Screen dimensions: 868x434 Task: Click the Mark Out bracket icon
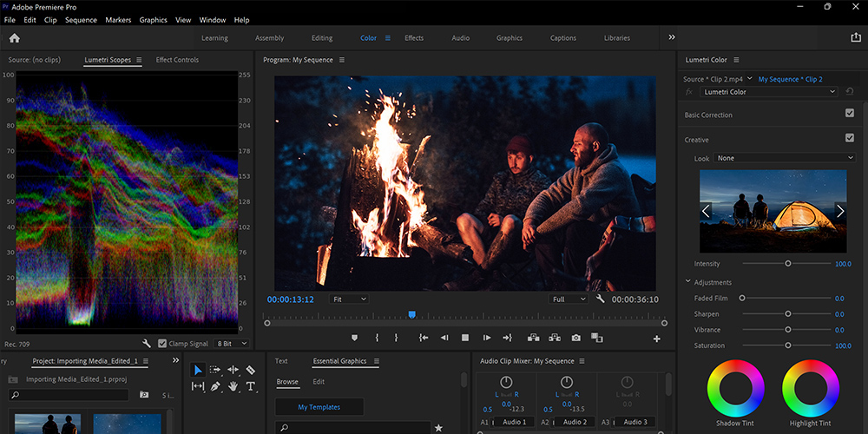click(396, 338)
